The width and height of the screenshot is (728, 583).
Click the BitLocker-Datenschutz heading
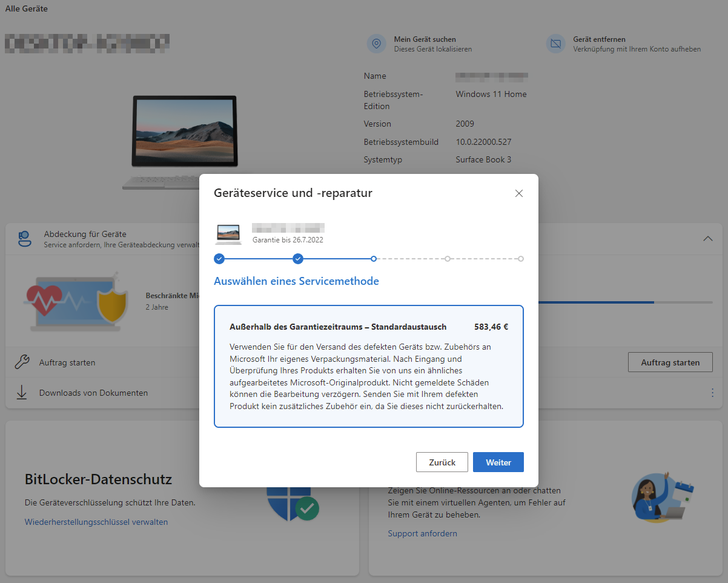coord(98,479)
